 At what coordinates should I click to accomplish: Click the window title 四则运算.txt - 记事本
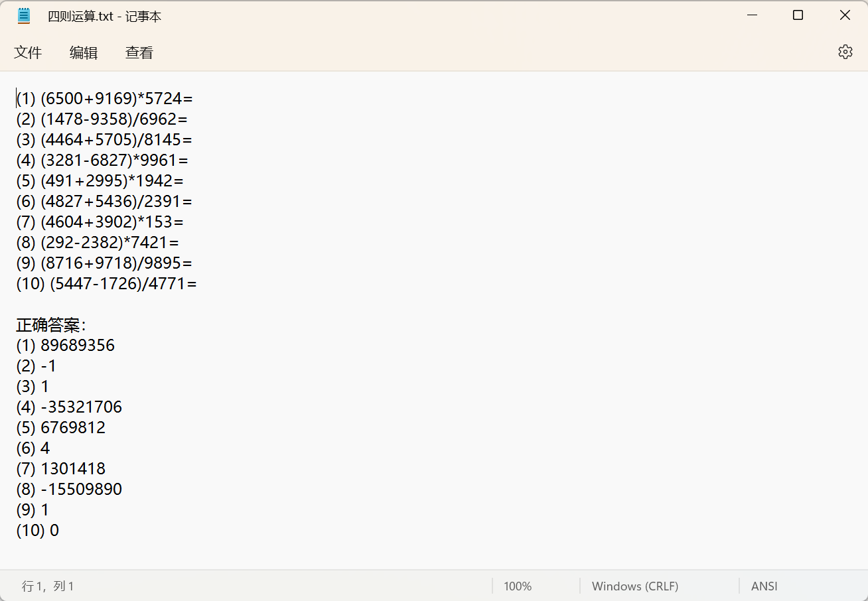click(x=105, y=17)
